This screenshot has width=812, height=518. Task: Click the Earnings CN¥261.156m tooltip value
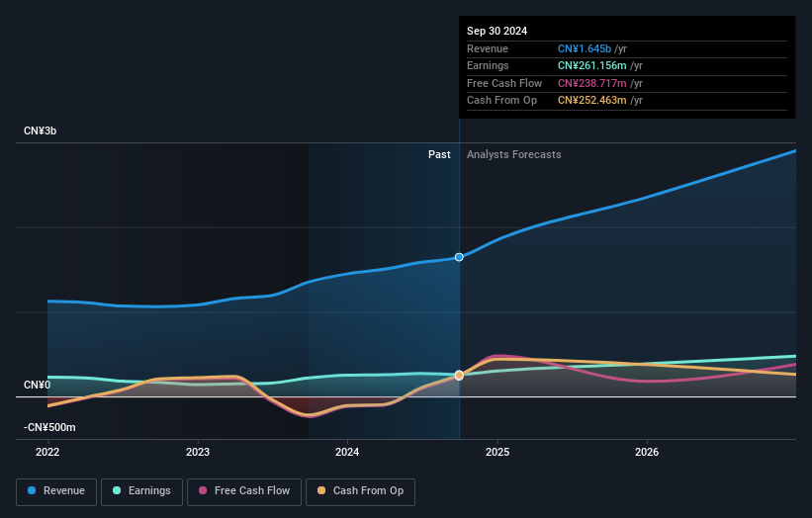point(591,65)
